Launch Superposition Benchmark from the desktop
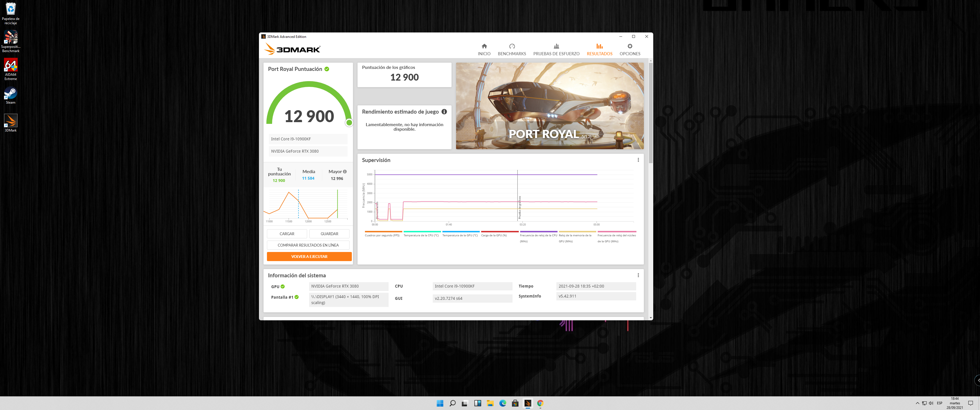The height and width of the screenshot is (410, 980). tap(11, 41)
